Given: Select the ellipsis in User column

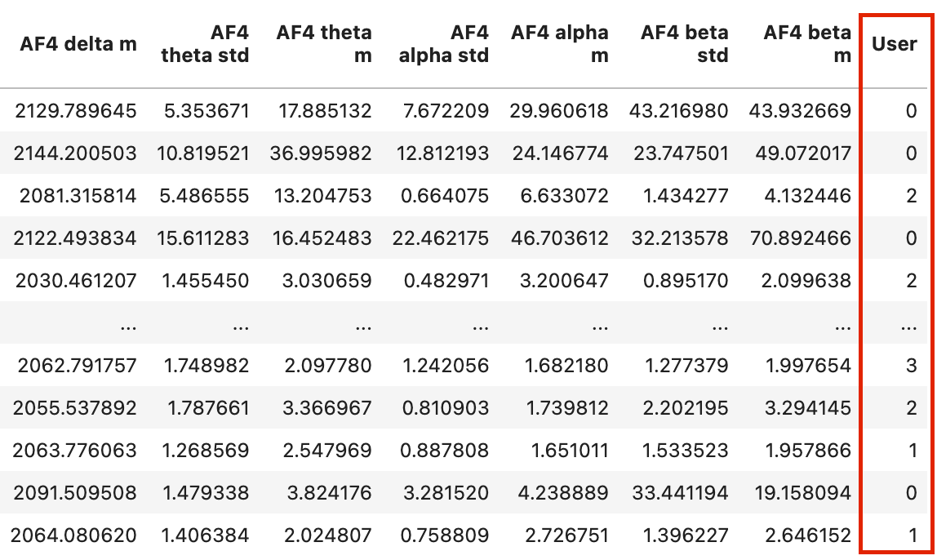Looking at the screenshot, I should 908,327.
